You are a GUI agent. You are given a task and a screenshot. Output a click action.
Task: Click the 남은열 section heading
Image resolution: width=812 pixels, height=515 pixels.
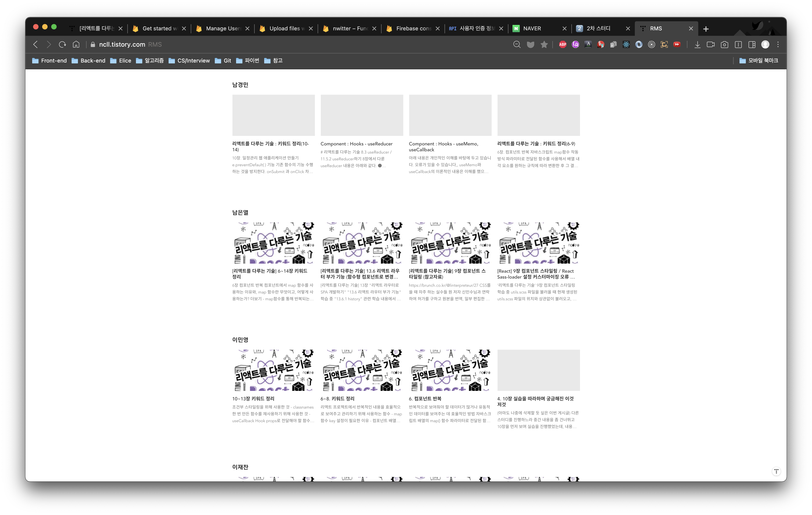click(240, 213)
